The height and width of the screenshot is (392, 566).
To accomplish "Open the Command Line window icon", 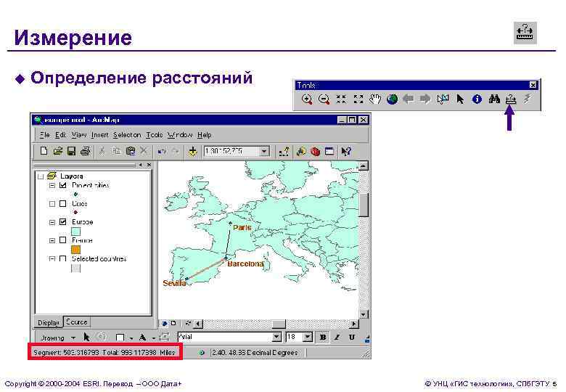I will click(x=329, y=151).
